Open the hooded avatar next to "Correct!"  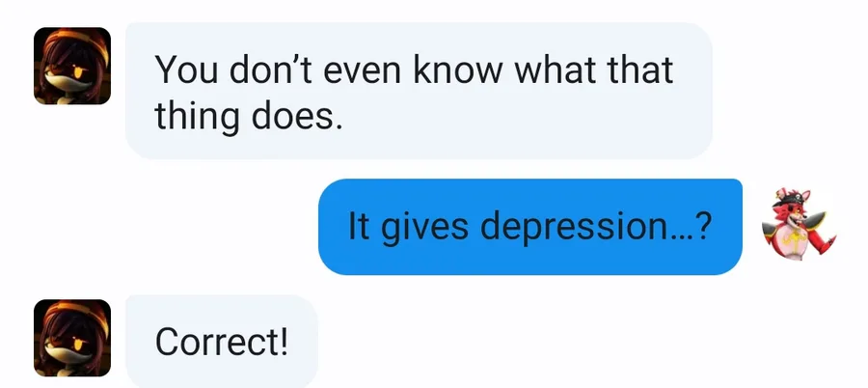tap(72, 338)
